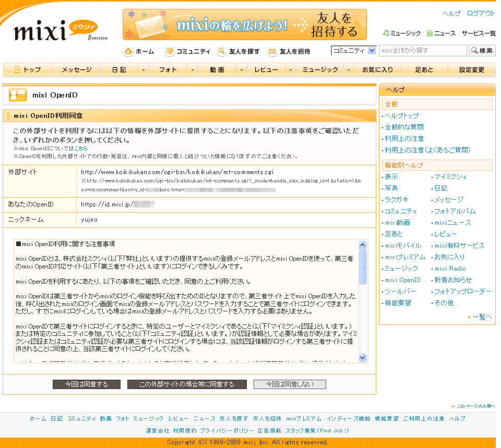
Task: Click the external site URL mt-comments.cgi
Action: coord(177,172)
